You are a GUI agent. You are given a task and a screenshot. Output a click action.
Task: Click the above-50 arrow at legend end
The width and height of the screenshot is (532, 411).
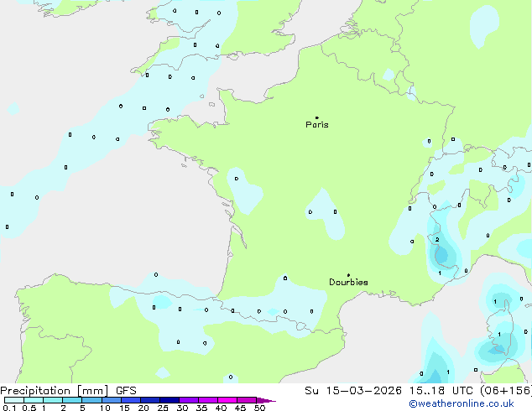[x=266, y=400]
